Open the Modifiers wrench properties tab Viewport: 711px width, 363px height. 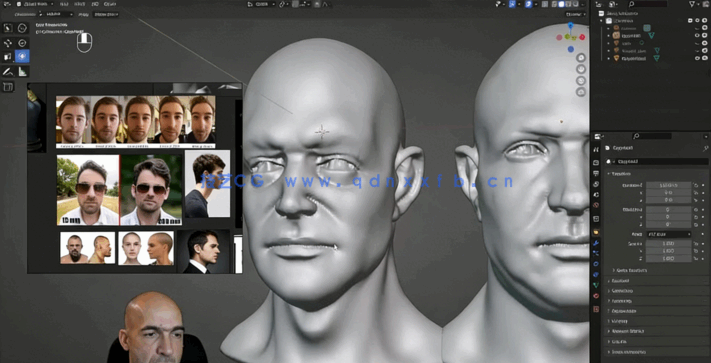[596, 243]
